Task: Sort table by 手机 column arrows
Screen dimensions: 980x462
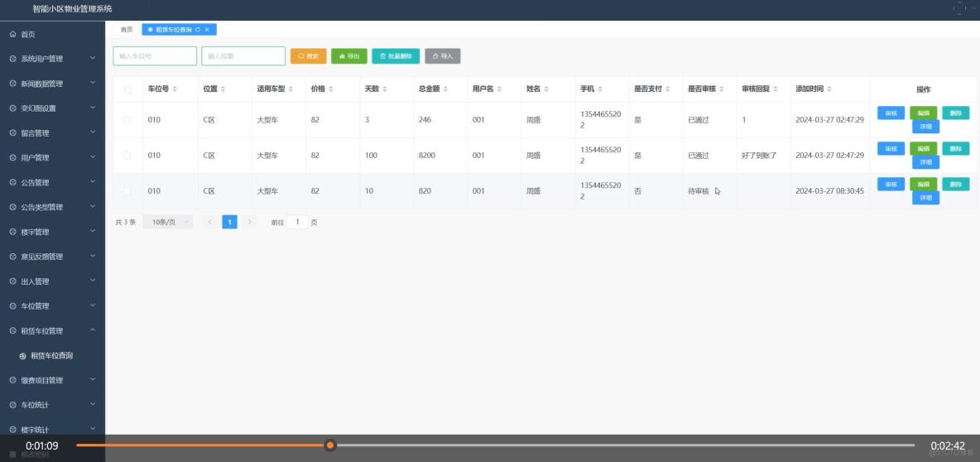Action: click(x=600, y=89)
